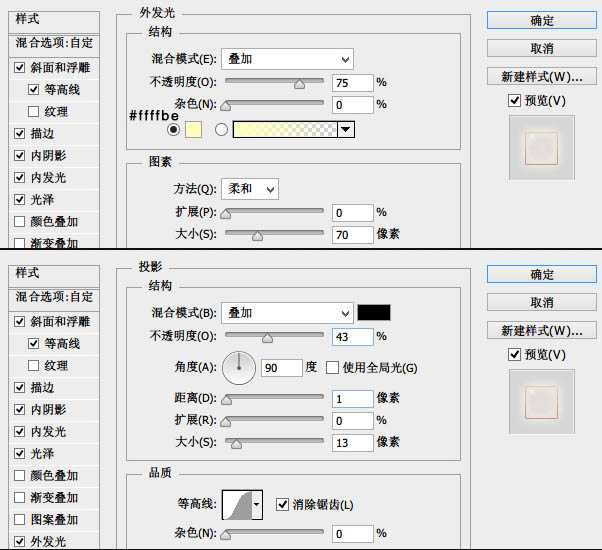
Task: Click 确定 button in the 外发光 dialog
Action: (x=542, y=20)
